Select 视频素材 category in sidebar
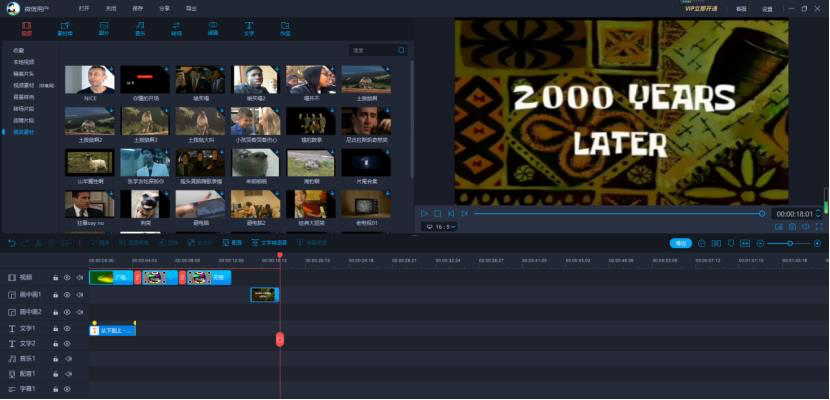830x400 pixels. [x=23, y=85]
